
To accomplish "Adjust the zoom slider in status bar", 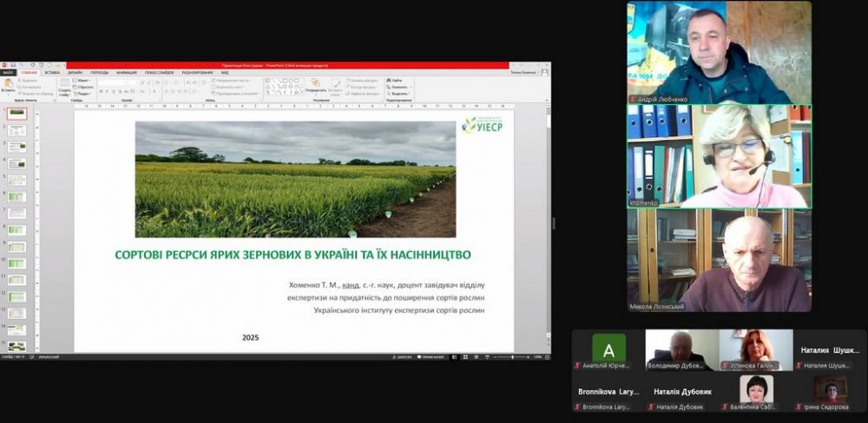I will pos(513,357).
